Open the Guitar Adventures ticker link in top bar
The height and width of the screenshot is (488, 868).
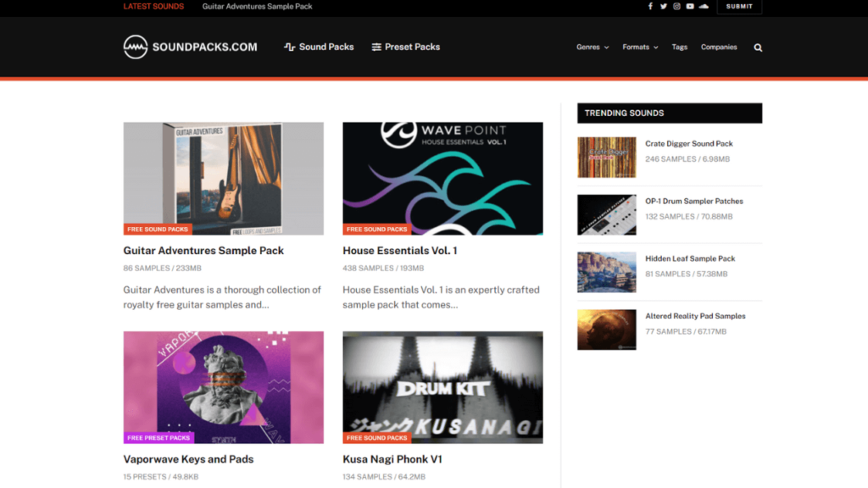(257, 7)
